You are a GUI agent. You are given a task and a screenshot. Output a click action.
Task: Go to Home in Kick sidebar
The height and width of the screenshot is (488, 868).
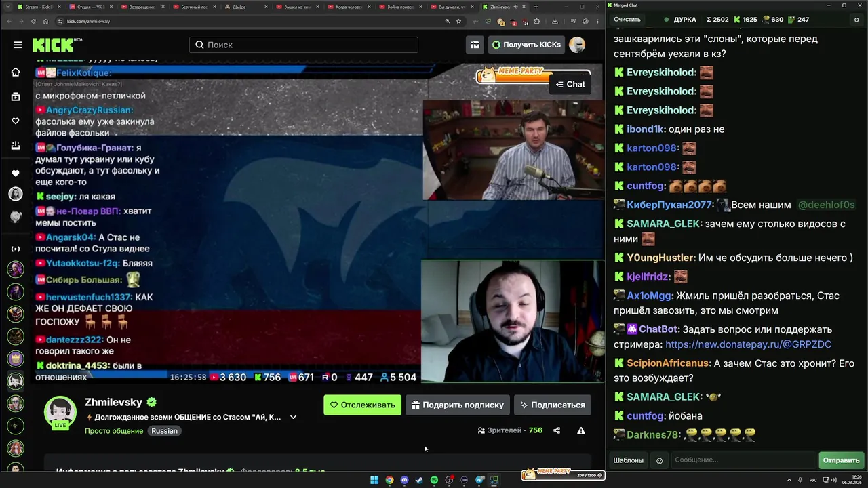tap(16, 73)
